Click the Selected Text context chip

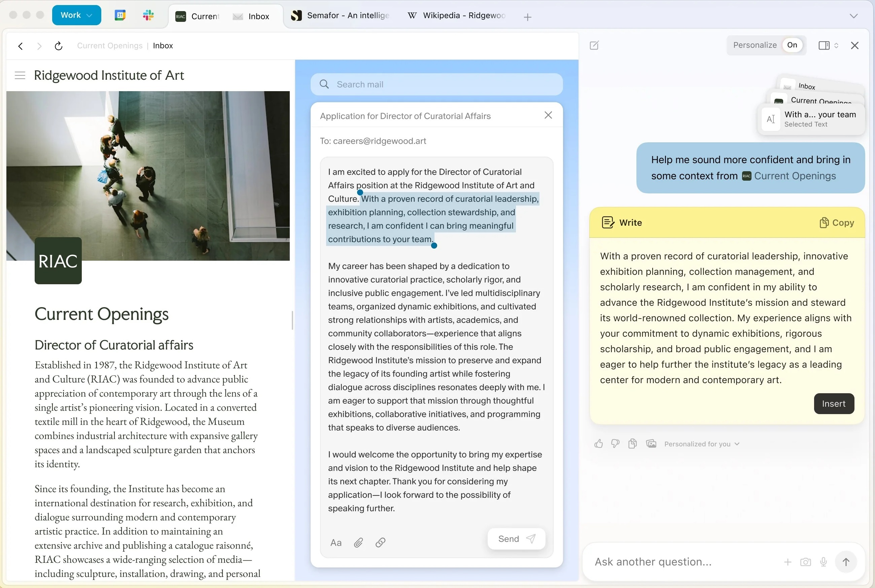click(811, 119)
